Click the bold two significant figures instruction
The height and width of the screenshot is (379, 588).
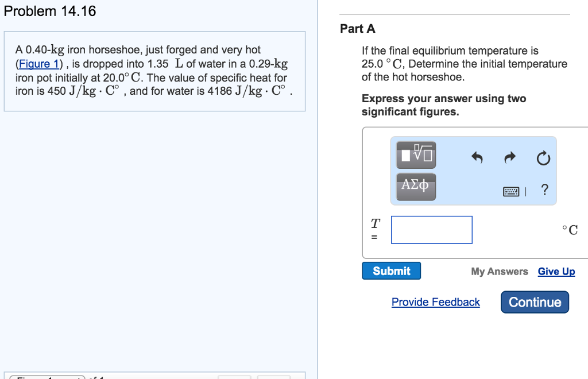click(x=443, y=105)
